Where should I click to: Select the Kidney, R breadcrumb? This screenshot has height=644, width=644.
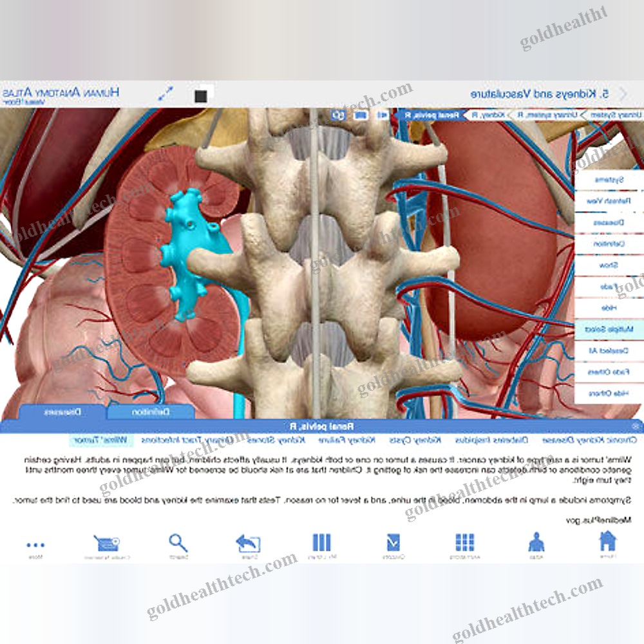click(x=488, y=115)
